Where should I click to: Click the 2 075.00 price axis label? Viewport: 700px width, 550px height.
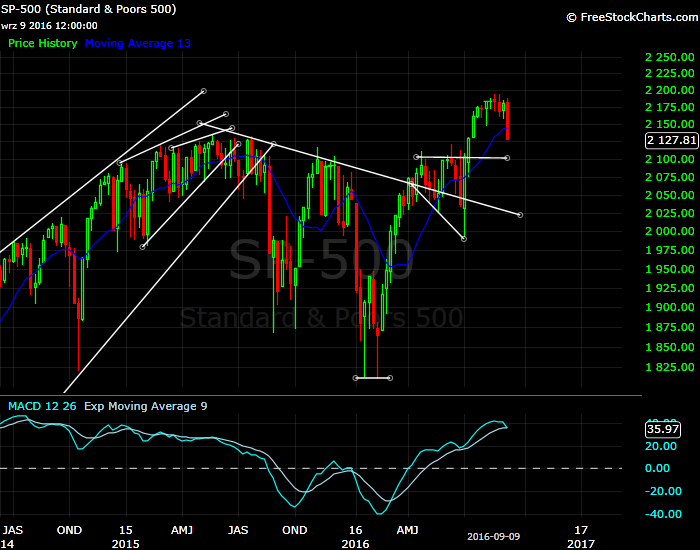click(670, 177)
